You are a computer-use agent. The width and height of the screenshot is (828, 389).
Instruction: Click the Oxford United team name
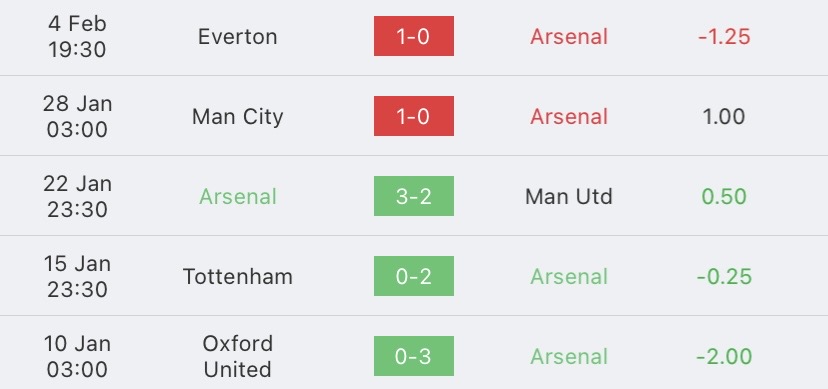(238, 356)
